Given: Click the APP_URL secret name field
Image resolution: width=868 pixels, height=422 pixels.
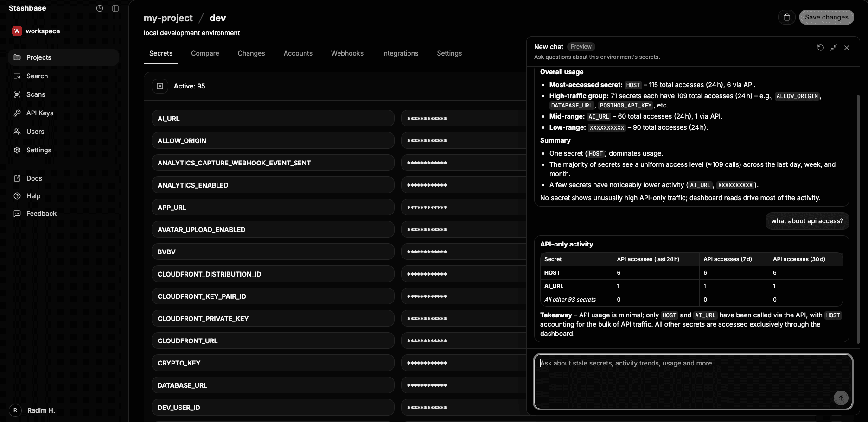Looking at the screenshot, I should pos(273,207).
